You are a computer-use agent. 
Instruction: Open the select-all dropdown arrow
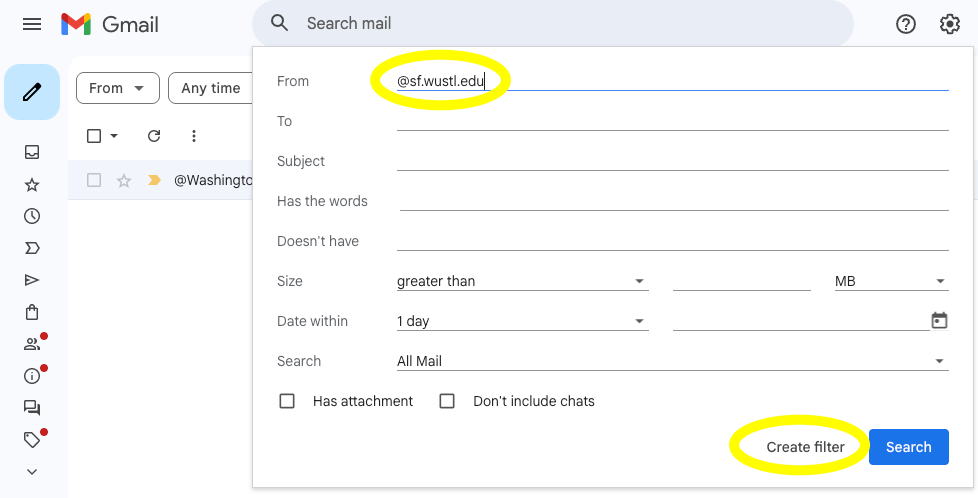[x=114, y=135]
